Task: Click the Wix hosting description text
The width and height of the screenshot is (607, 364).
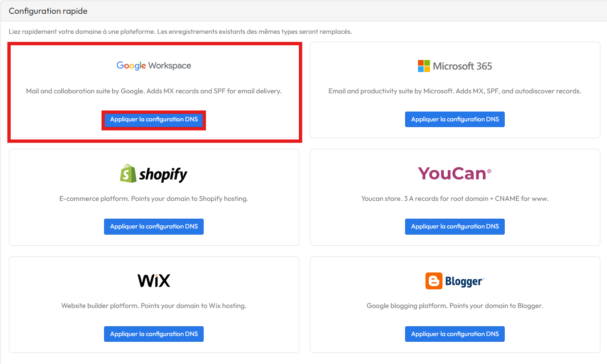Action: pos(154,306)
